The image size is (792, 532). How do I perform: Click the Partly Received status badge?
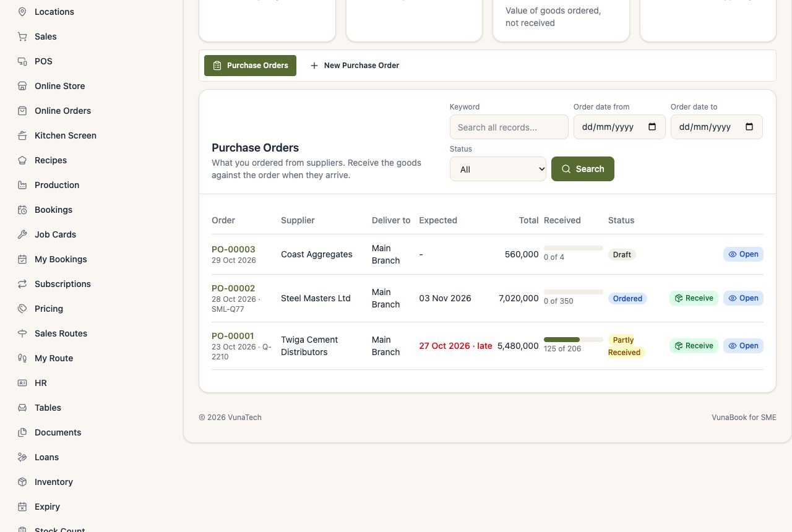(626, 346)
